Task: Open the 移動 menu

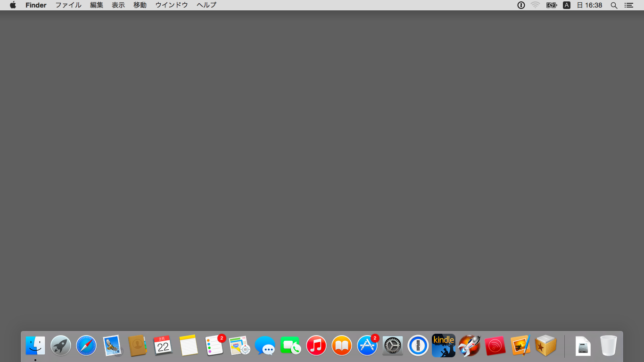Action: (140, 5)
